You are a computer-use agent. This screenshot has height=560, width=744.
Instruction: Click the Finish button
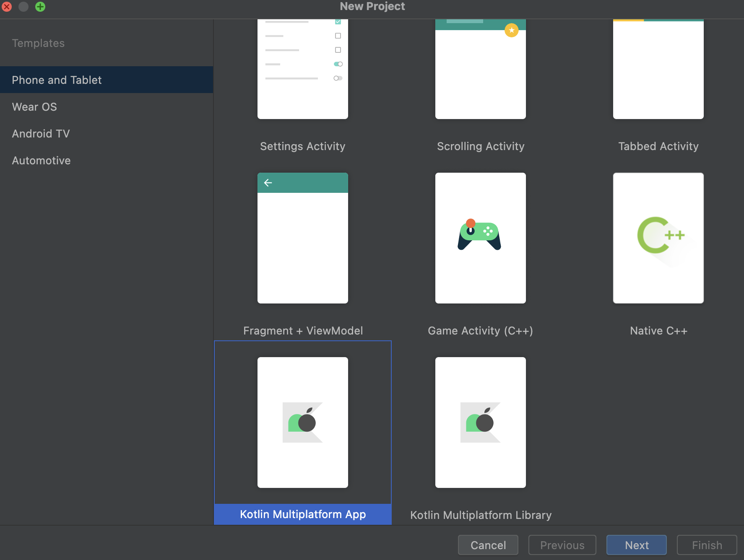tap(707, 545)
